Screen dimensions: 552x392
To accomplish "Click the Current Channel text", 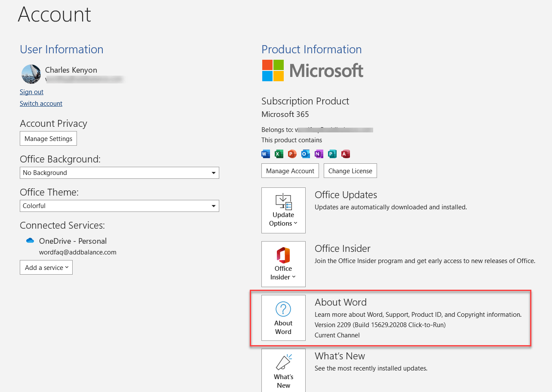I will [x=337, y=335].
